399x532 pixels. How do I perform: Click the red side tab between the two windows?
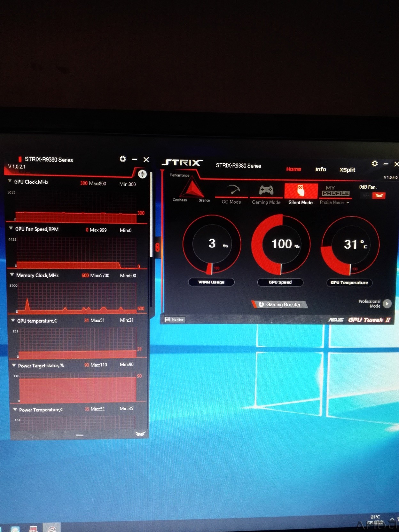(x=157, y=247)
